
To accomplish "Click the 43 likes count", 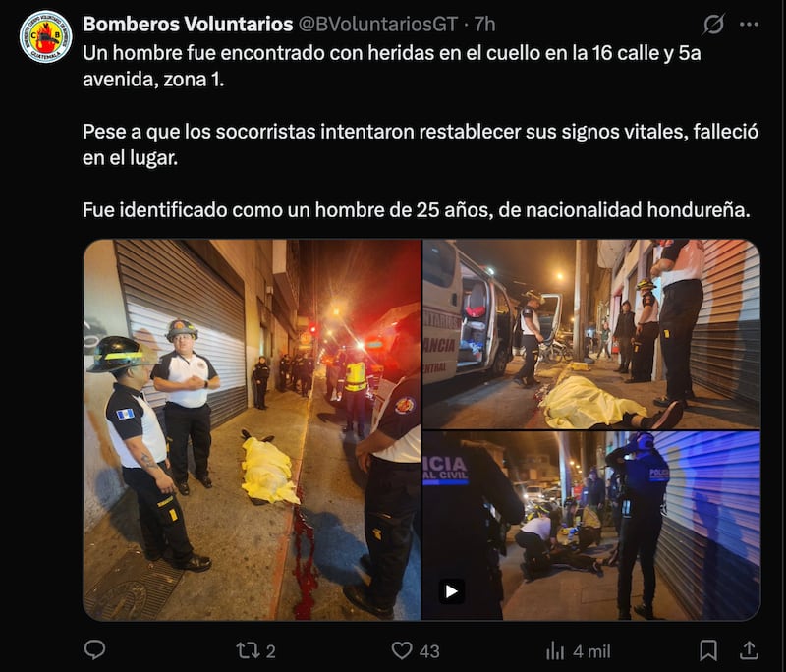I will coord(429,651).
